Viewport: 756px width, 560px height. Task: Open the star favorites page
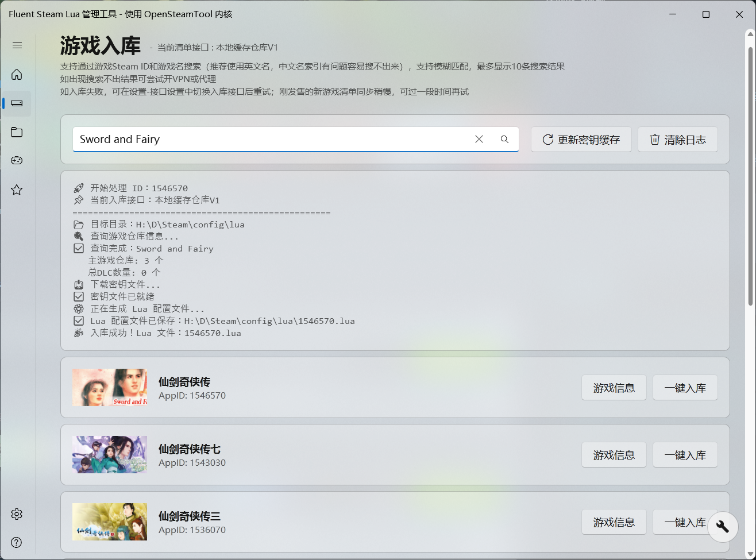click(x=17, y=190)
